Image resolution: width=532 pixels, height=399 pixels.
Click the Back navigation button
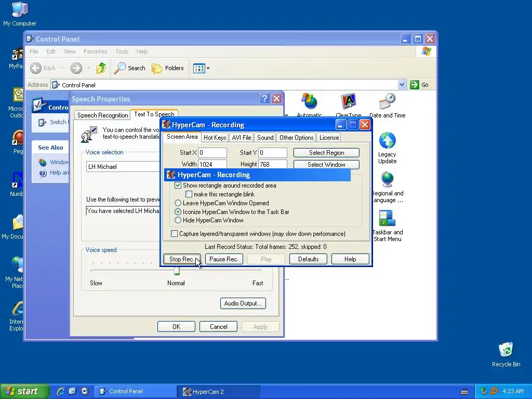point(43,68)
